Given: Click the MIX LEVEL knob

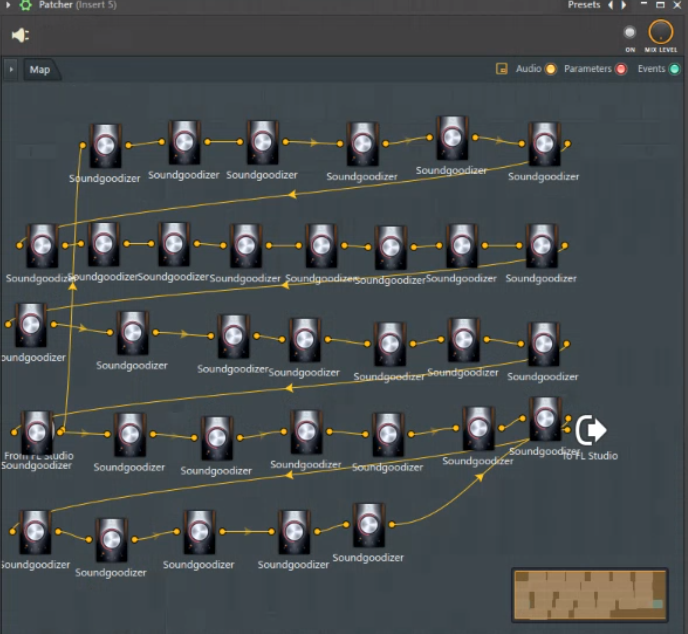Looking at the screenshot, I should 660,32.
